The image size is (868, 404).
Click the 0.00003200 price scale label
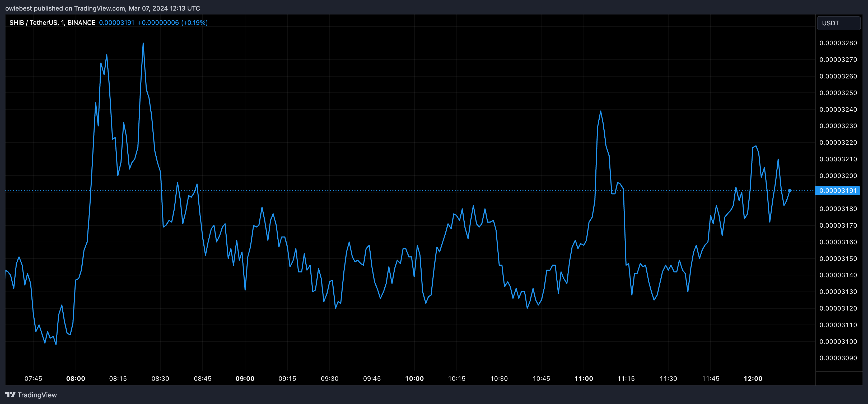coord(838,176)
